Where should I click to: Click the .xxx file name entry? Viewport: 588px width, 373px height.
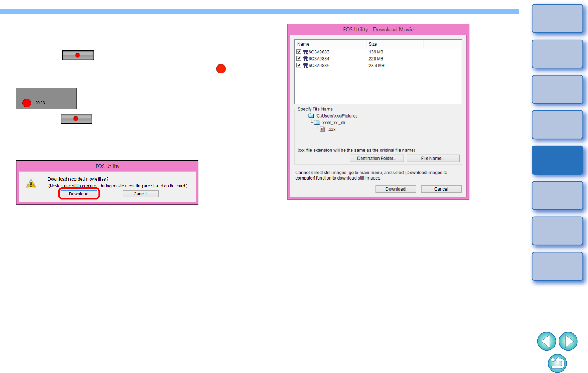tap(332, 130)
